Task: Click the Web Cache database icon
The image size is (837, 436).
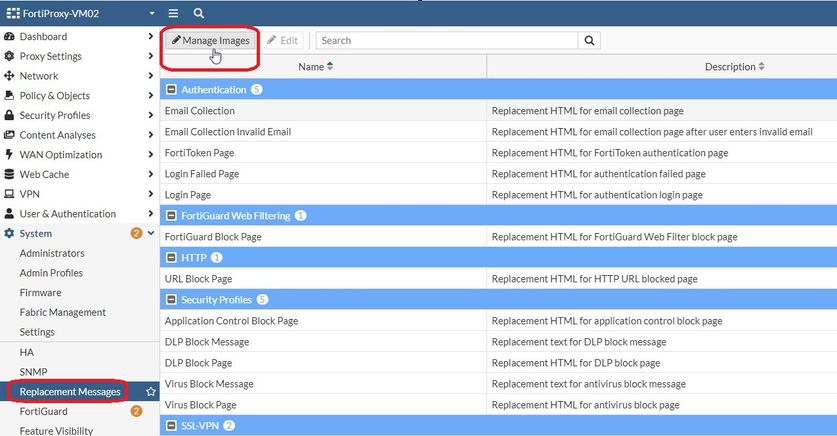Action: coord(9,174)
